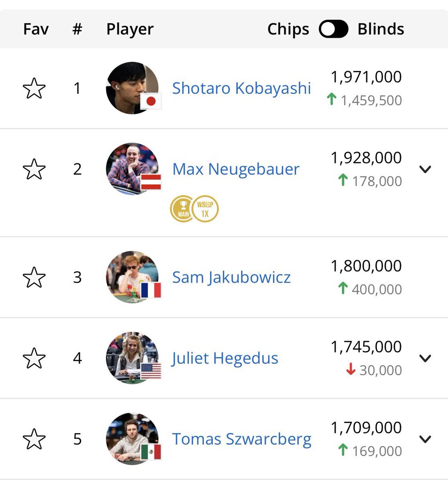448x481 pixels.
Task: Star Max Neugebauer as a favorite
Action: pyautogui.click(x=34, y=169)
